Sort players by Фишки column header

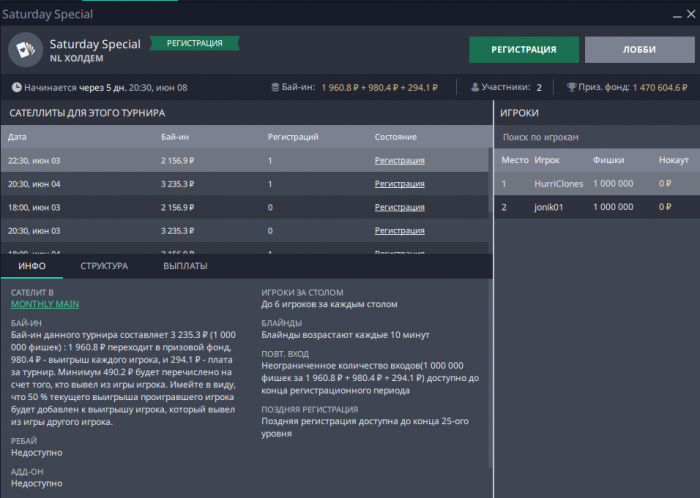pos(608,160)
